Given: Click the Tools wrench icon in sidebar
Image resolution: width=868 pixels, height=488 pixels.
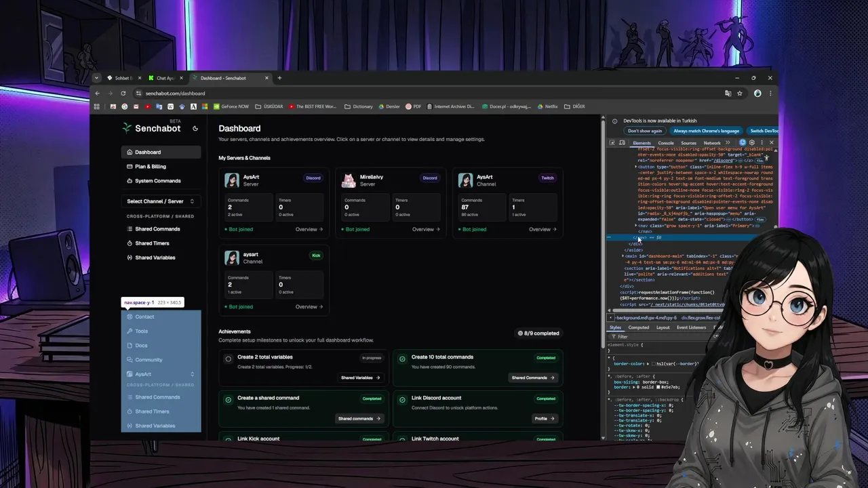Looking at the screenshot, I should click(130, 331).
